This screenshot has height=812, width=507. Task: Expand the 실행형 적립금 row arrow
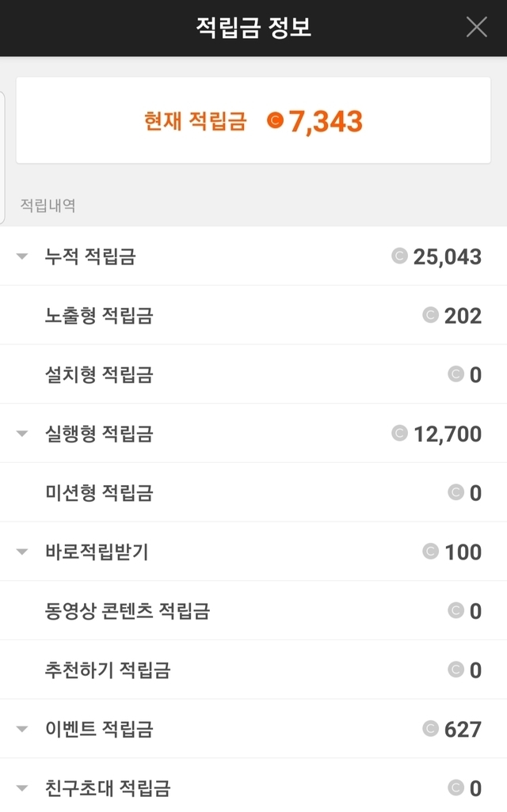tap(22, 434)
